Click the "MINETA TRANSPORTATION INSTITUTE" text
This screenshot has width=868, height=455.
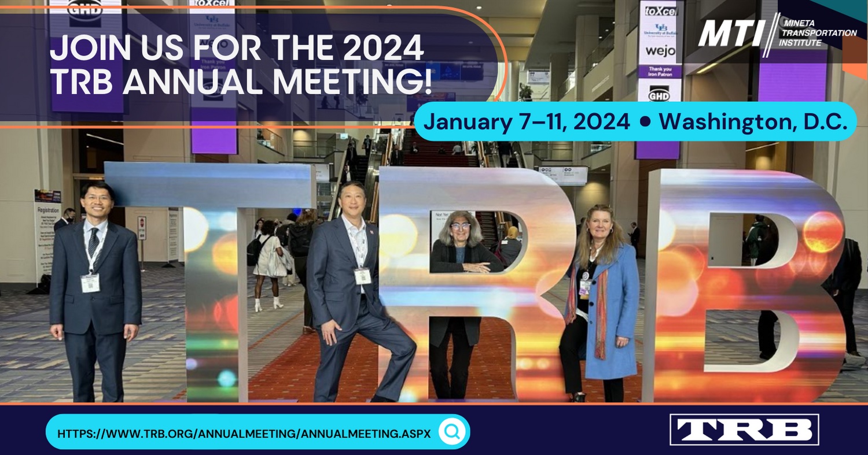[x=817, y=34]
